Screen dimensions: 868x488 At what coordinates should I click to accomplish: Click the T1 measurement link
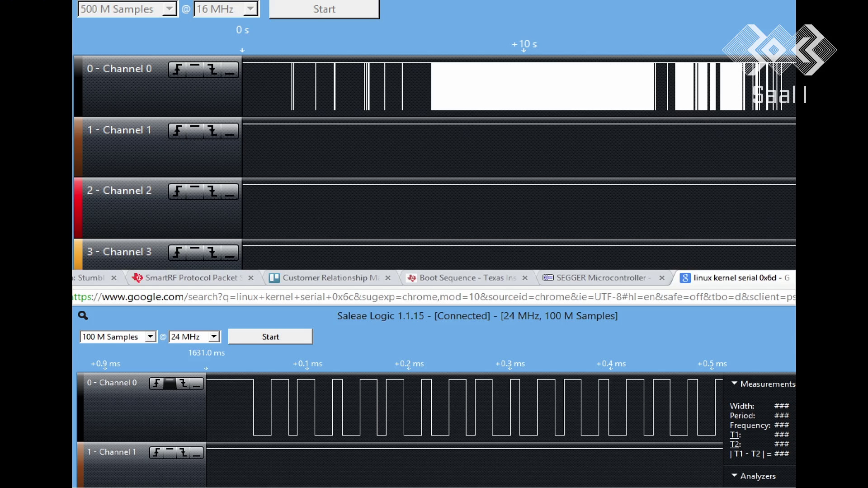point(735,435)
